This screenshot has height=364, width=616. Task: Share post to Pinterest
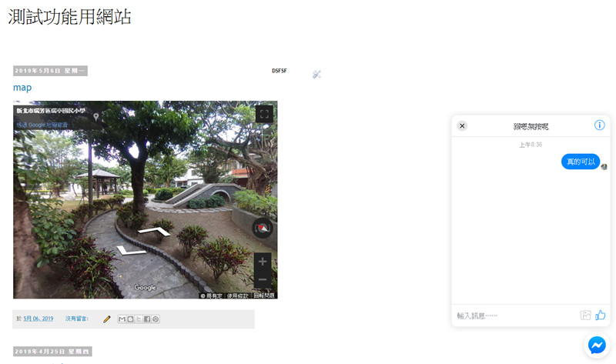pyautogui.click(x=156, y=319)
